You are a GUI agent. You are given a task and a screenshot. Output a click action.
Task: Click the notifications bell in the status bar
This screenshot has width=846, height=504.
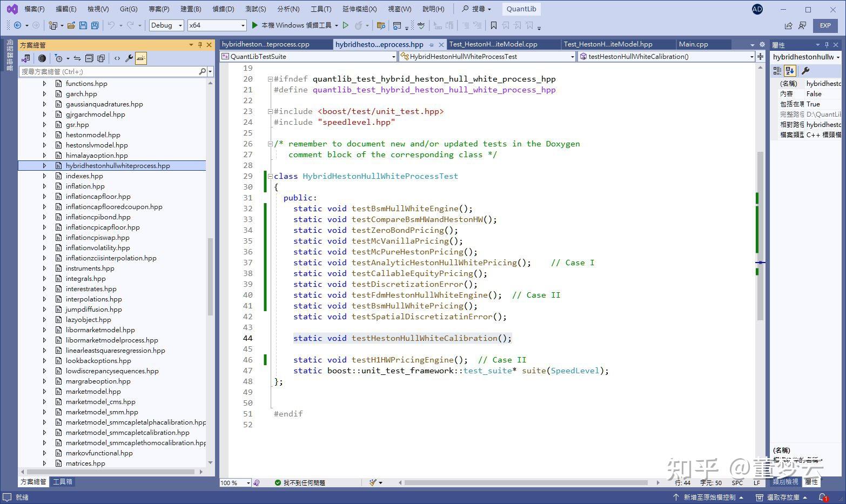point(822,497)
